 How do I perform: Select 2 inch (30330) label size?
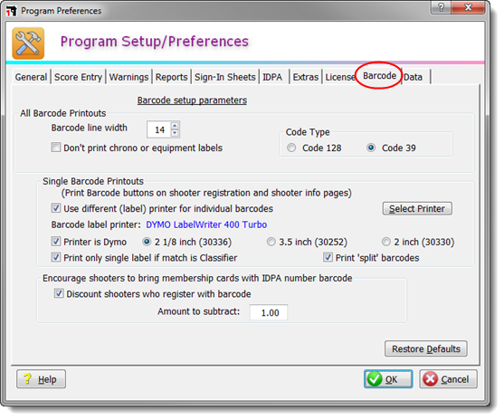pos(386,242)
